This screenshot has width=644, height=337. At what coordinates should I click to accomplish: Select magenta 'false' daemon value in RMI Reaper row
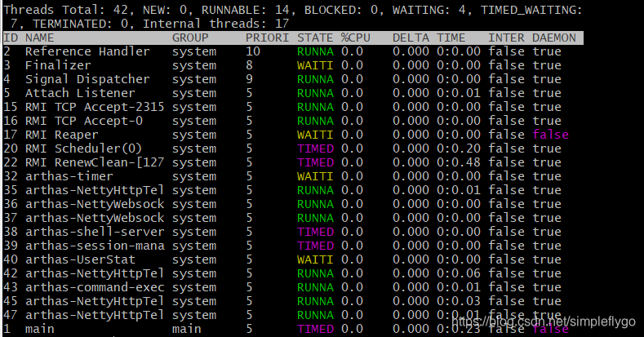[550, 135]
